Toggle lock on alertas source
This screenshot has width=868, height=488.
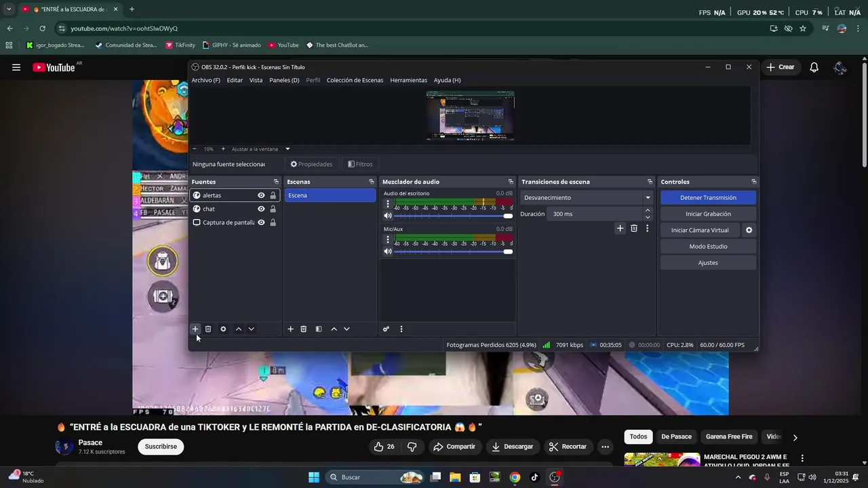[x=273, y=195]
